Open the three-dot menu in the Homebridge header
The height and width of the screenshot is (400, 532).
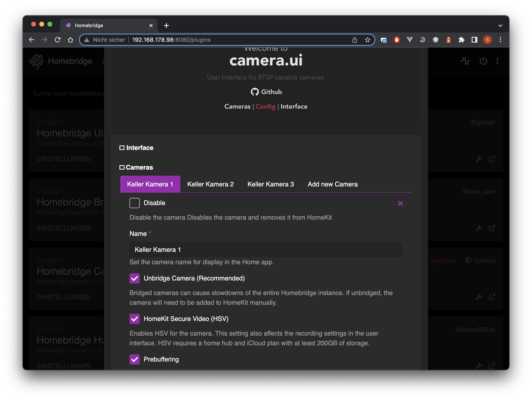(x=497, y=61)
